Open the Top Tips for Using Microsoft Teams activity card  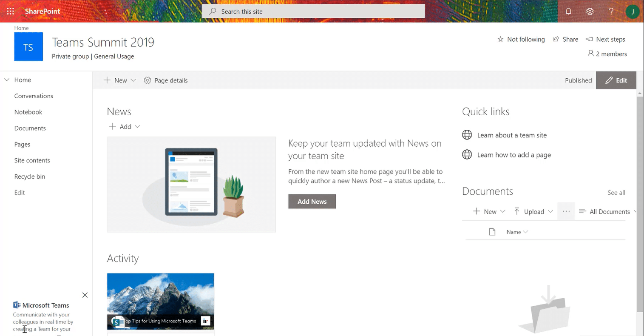click(161, 302)
